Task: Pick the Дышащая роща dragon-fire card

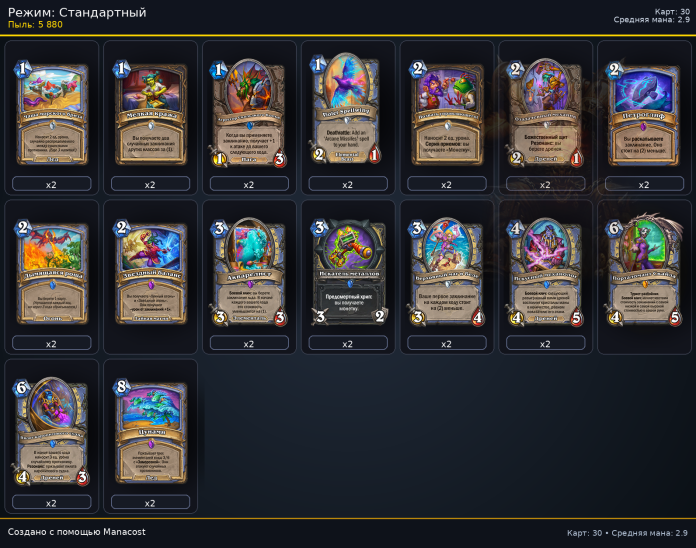Action: pos(52,272)
